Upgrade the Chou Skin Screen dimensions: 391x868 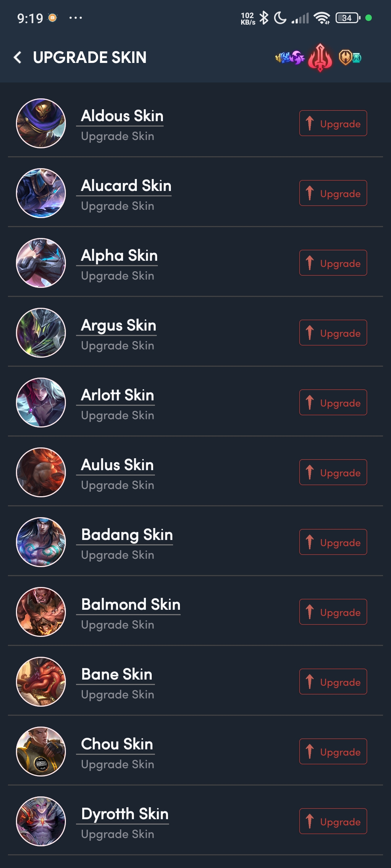[x=333, y=752]
